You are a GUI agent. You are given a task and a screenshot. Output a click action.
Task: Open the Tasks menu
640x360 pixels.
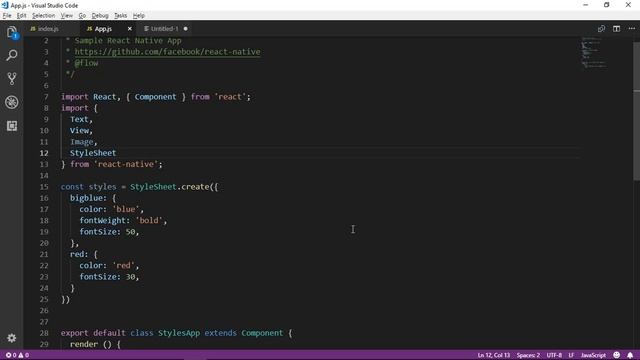pos(120,16)
